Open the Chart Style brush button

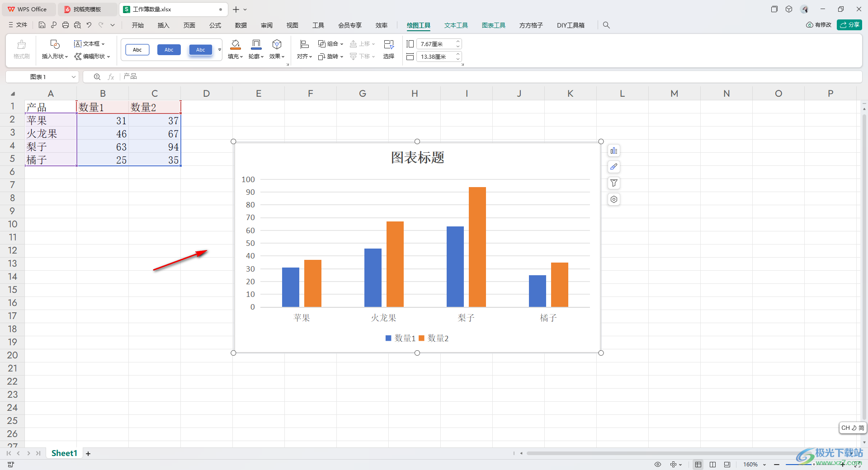pos(613,167)
